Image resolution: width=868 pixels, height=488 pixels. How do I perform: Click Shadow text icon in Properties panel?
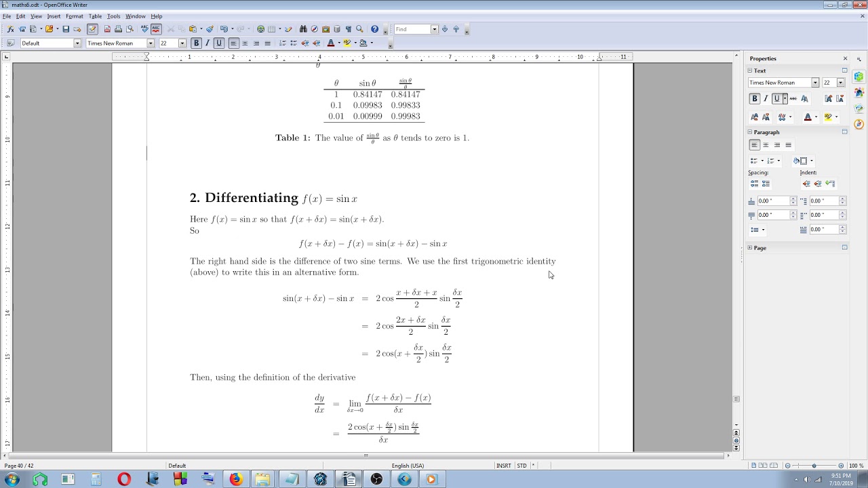pyautogui.click(x=804, y=99)
